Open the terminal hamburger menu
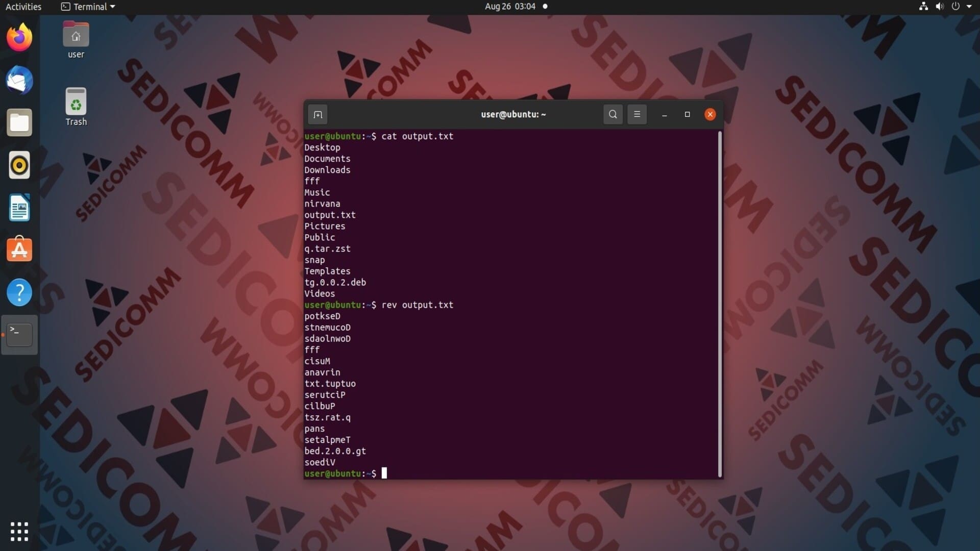Viewport: 980px width, 551px height. tap(636, 114)
